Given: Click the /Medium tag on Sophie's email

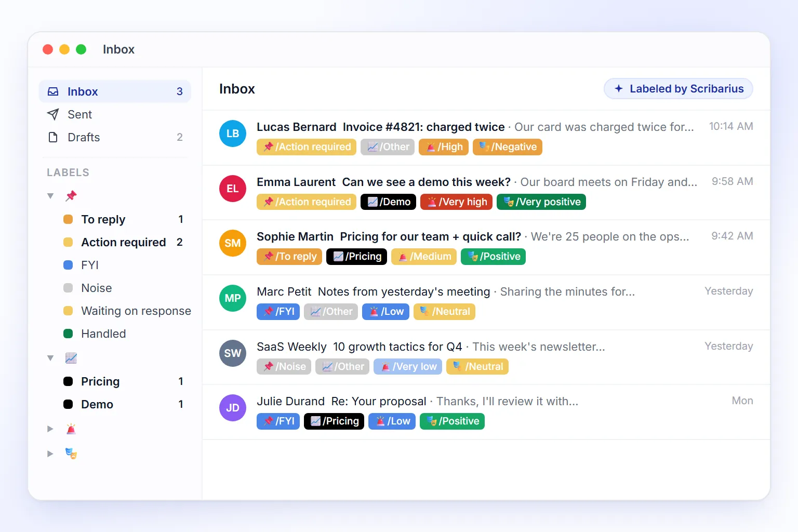Looking at the screenshot, I should 424,257.
